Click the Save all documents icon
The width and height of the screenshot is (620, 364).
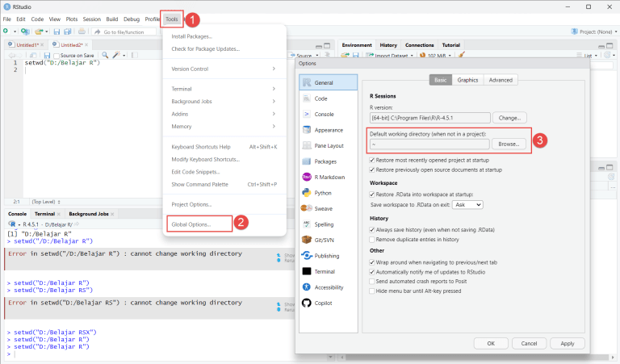(68, 31)
